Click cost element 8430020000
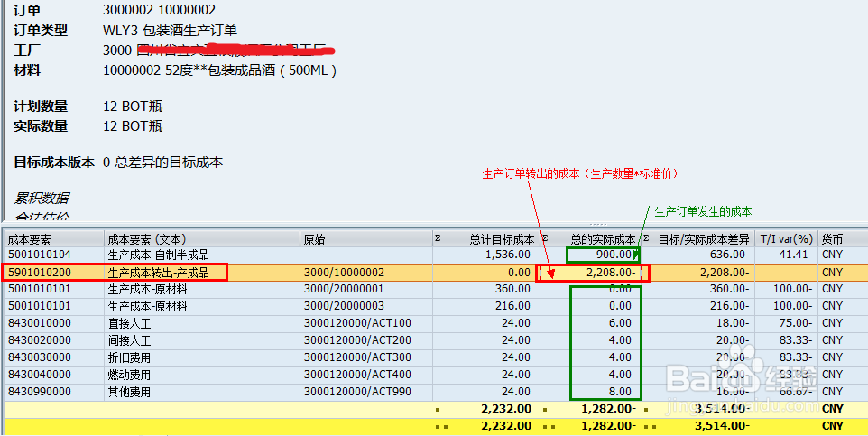 pos(40,340)
